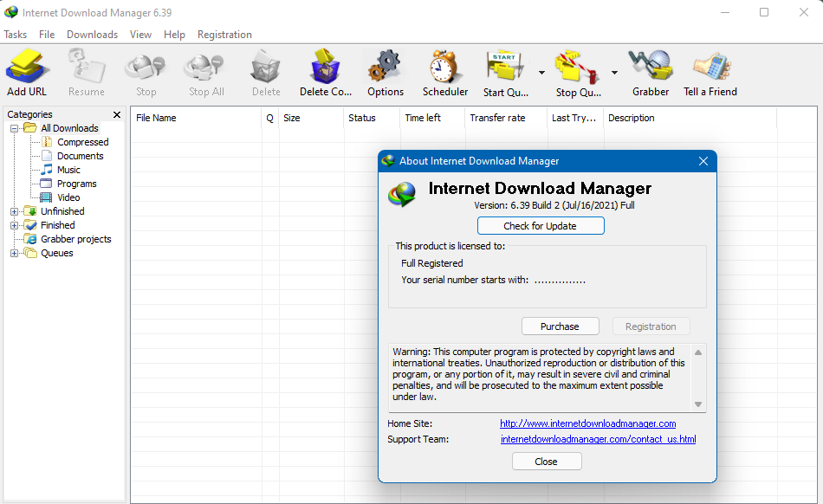The height and width of the screenshot is (504, 823).
Task: Click the Queues folder icon
Action: [x=30, y=253]
